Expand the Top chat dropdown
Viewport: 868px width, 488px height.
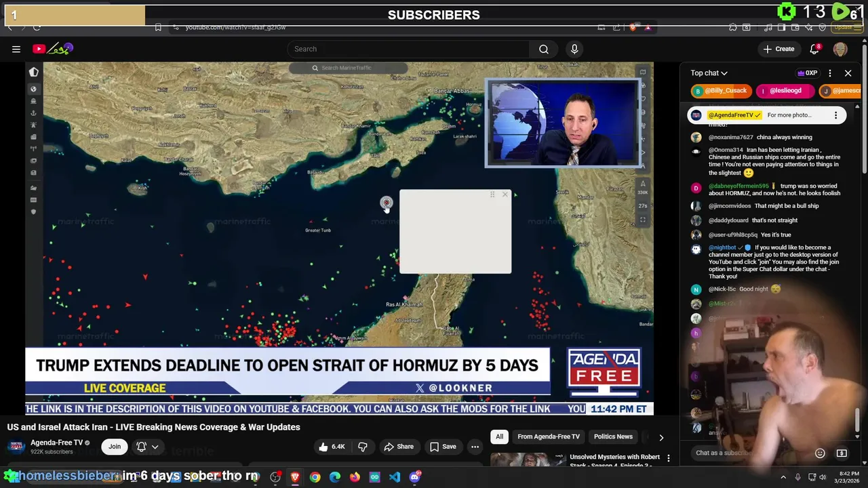tap(709, 73)
